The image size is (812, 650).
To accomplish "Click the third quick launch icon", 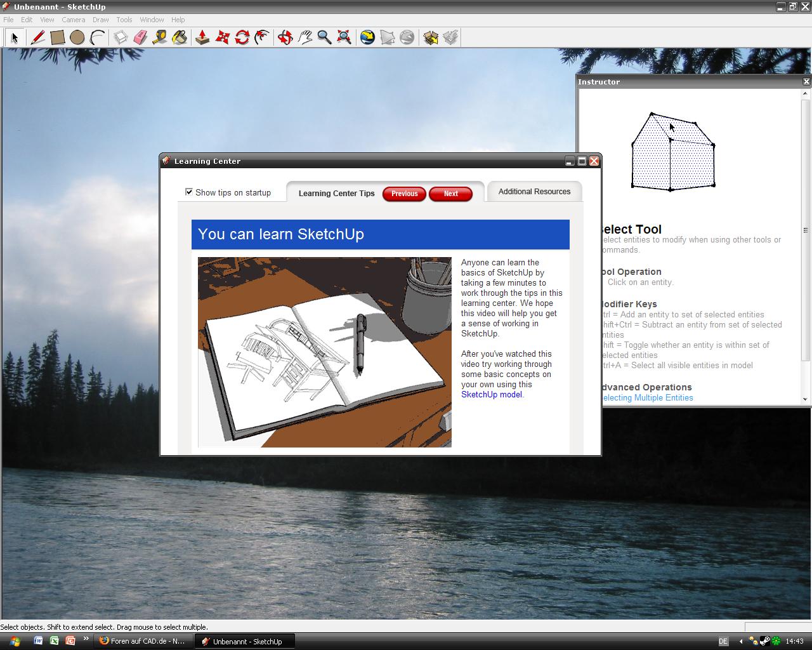I will click(x=70, y=641).
